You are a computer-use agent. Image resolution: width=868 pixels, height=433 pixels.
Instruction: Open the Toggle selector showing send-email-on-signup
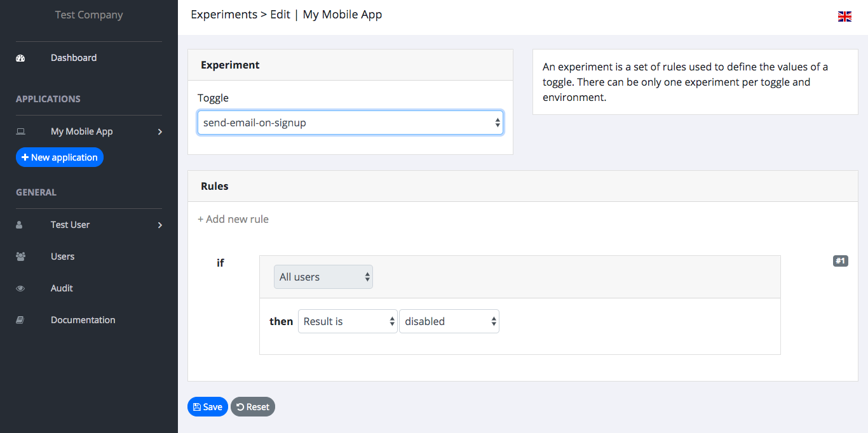pos(350,123)
